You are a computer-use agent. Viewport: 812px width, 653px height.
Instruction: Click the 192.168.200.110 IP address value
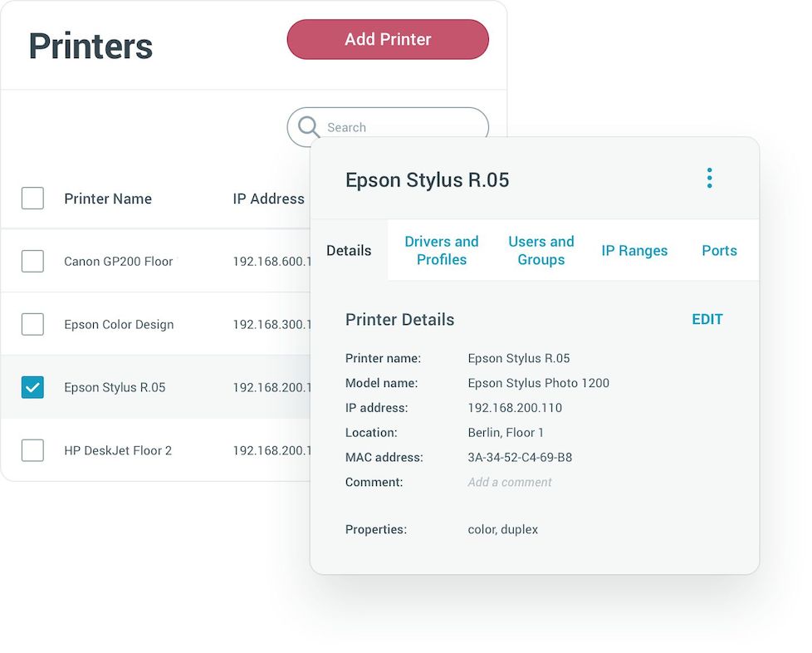515,408
